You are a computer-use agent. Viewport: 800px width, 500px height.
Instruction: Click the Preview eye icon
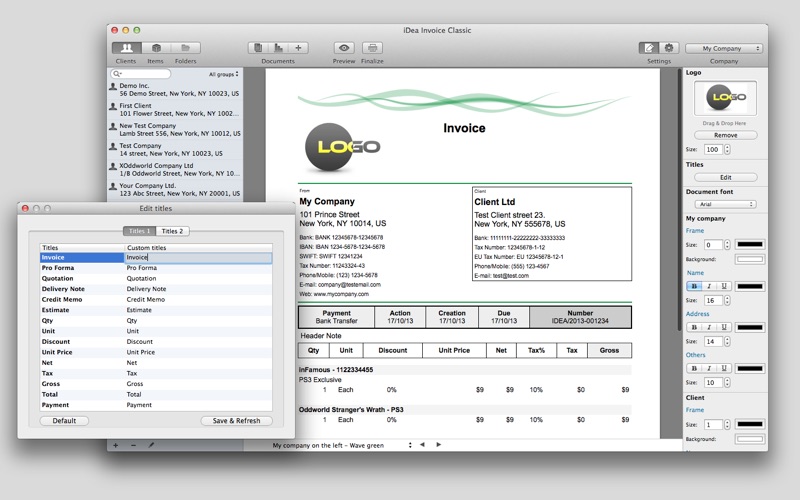click(x=344, y=48)
